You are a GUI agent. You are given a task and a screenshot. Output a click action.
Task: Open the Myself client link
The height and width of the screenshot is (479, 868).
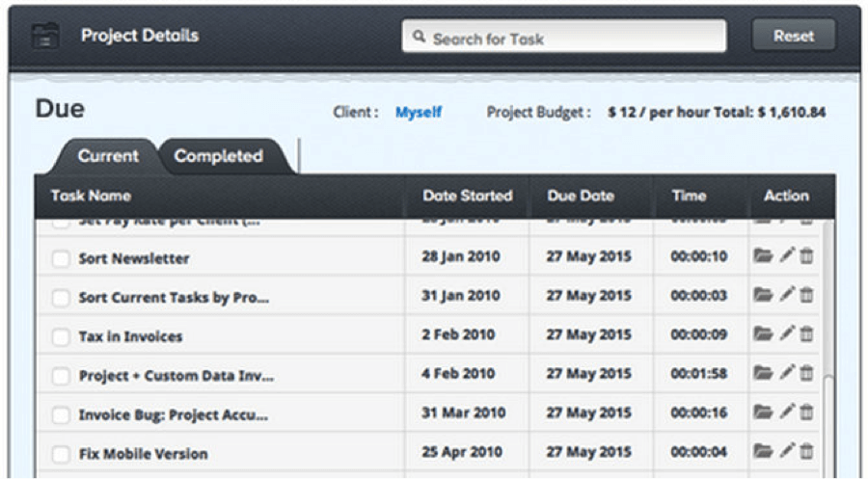click(x=419, y=113)
